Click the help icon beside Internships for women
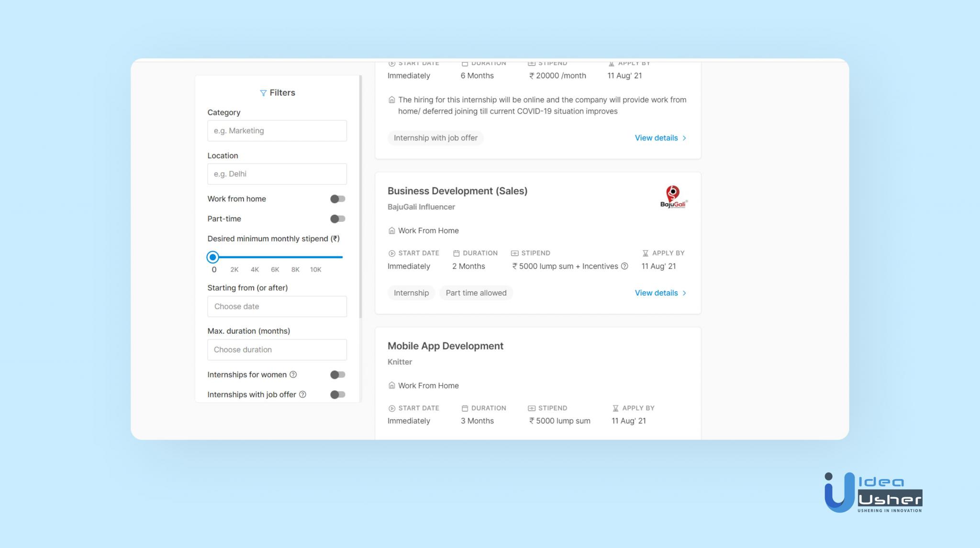The height and width of the screenshot is (548, 980). 293,374
